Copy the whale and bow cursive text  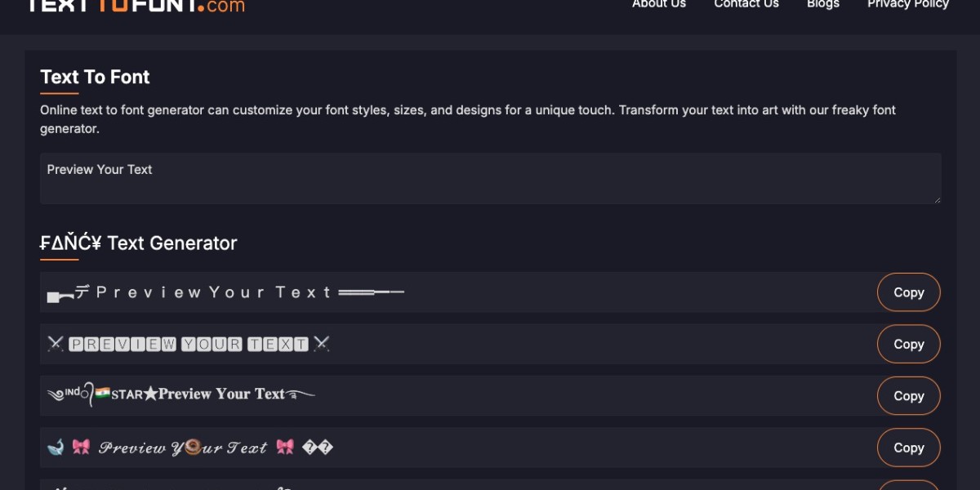tap(908, 448)
